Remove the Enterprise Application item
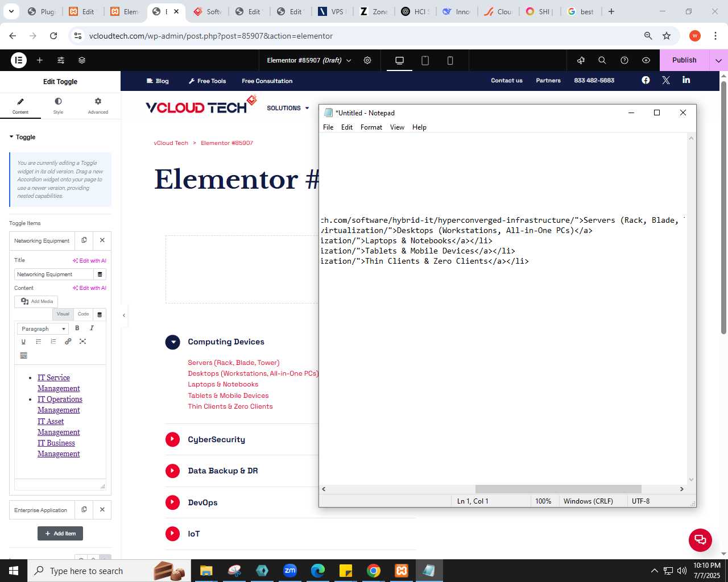Viewport: 728px width, 582px height. pos(102,510)
